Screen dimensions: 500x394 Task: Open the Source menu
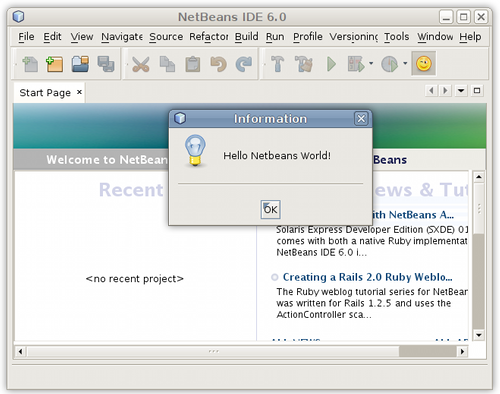click(x=166, y=36)
